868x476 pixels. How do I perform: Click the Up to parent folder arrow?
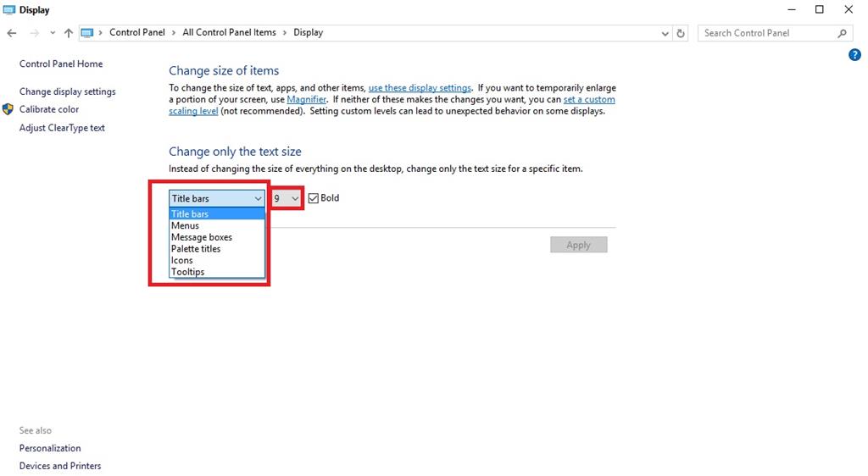point(69,33)
